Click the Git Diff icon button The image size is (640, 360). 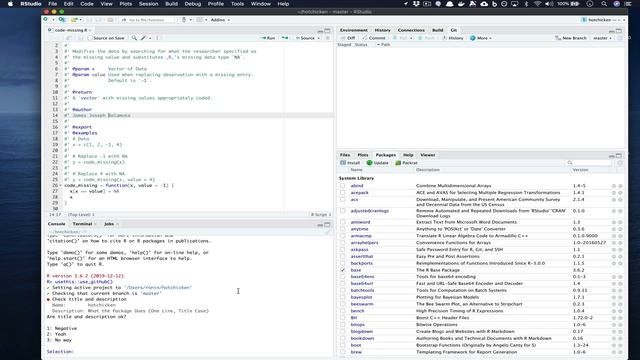click(348, 38)
